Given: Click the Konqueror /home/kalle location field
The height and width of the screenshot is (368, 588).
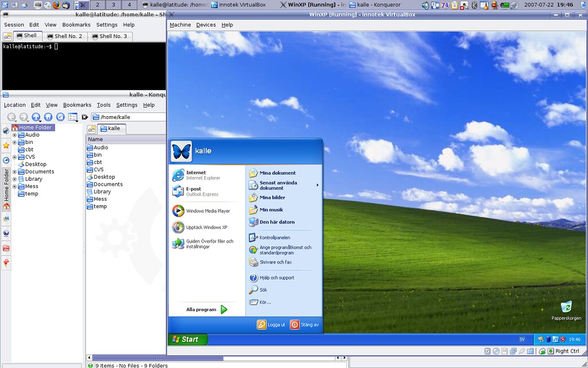Looking at the screenshot, I should point(129,117).
